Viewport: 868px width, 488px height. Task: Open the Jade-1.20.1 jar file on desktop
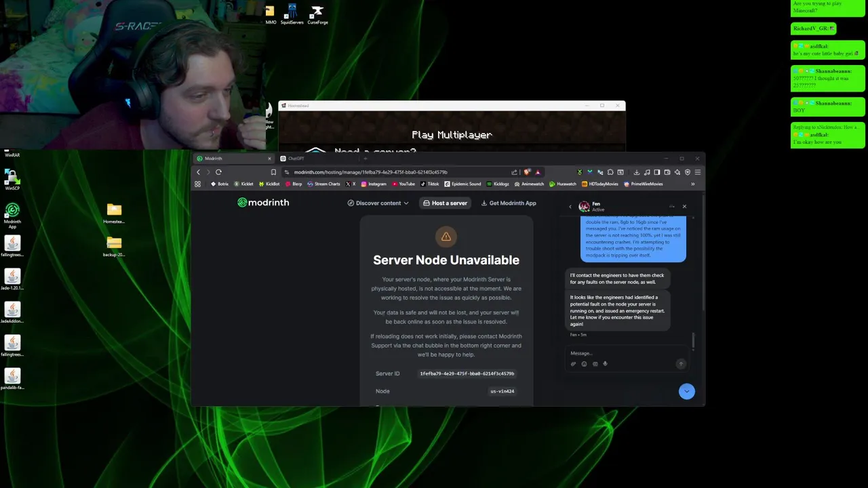coord(12,279)
